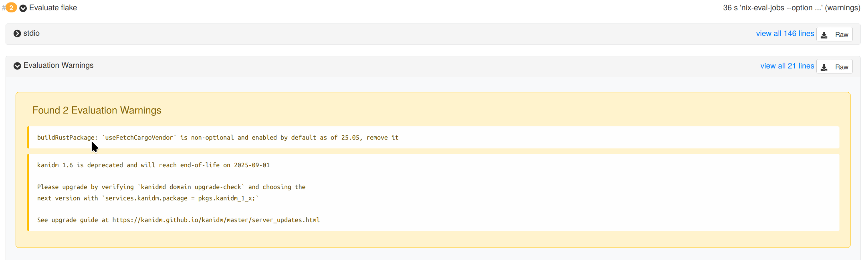Download the Evaluation Warnings log
Screen dimensions: 868x260
(x=823, y=67)
